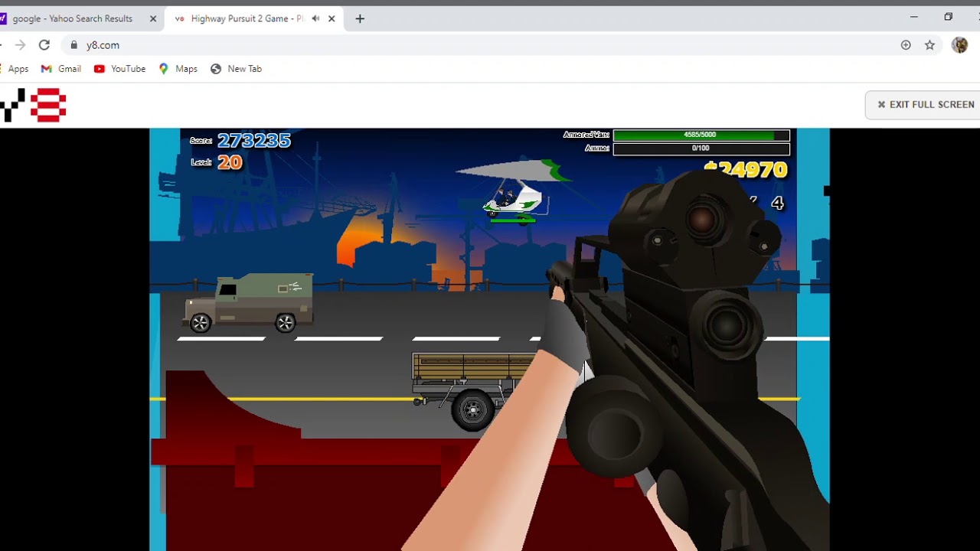Mute audio on the Highway Pursuit tab
The height and width of the screenshot is (551, 980).
[x=315, y=18]
